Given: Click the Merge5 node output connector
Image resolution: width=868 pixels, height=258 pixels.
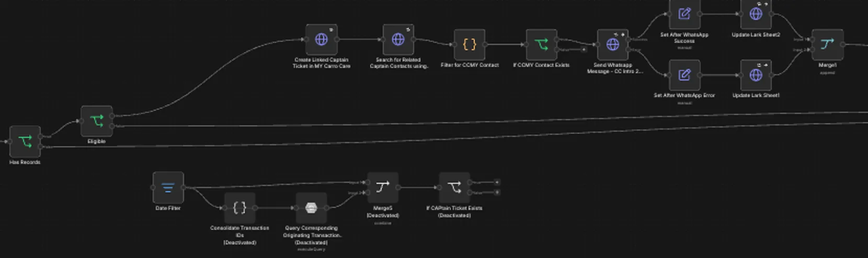Looking at the screenshot, I should click(x=398, y=187).
